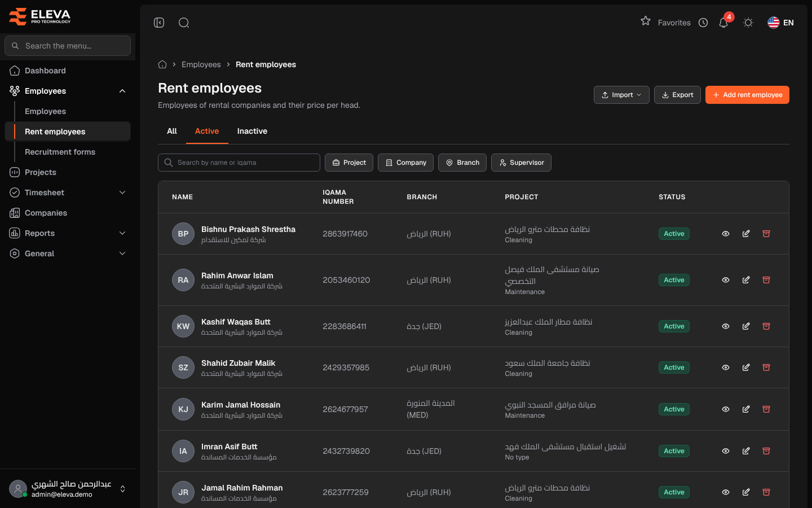Open Favorites star in the top bar
812x508 pixels.
pos(646,21)
